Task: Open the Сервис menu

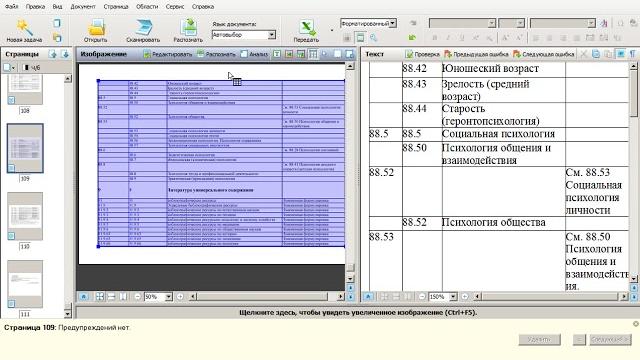Action: click(x=175, y=7)
